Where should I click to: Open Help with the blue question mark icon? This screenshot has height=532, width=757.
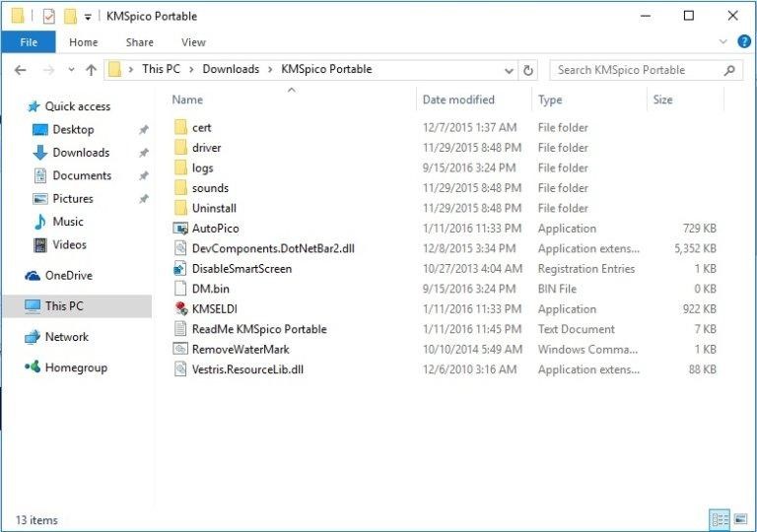coord(744,41)
